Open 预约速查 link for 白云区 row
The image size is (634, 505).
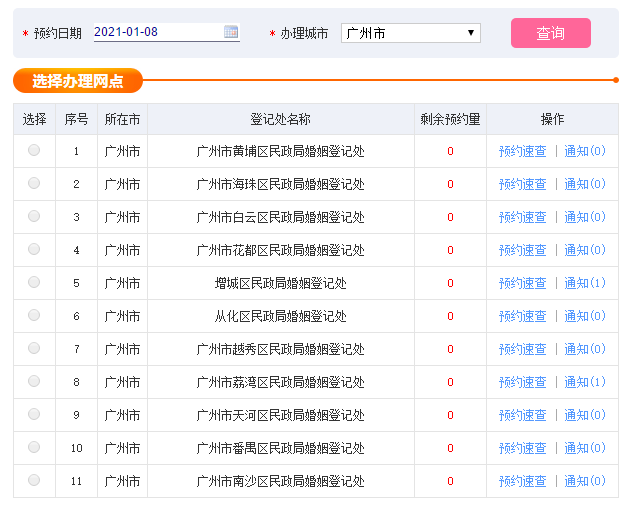[x=522, y=217]
